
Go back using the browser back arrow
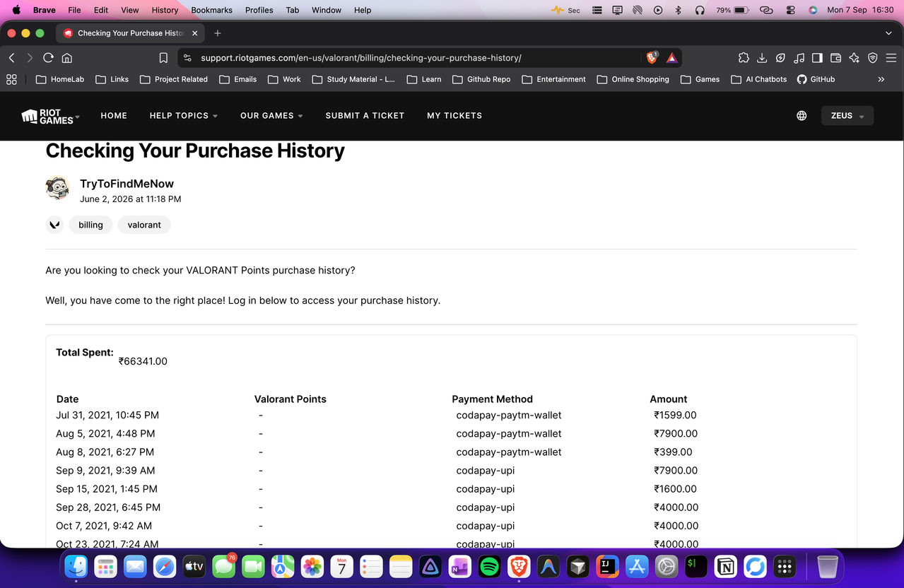[x=11, y=58]
